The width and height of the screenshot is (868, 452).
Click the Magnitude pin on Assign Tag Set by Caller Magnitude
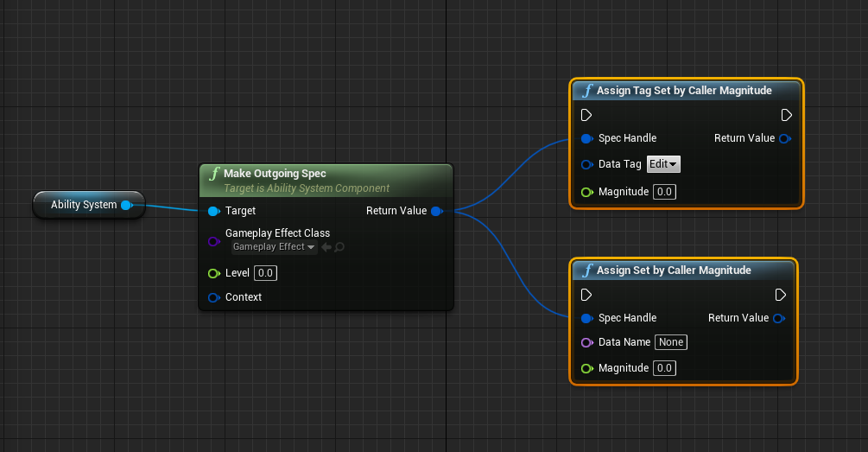[586, 192]
